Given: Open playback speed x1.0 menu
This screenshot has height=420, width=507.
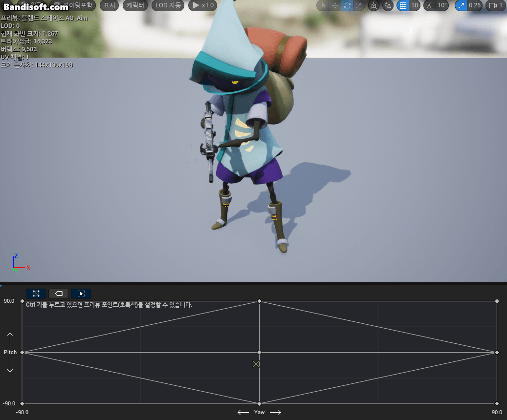Looking at the screenshot, I should [203, 5].
